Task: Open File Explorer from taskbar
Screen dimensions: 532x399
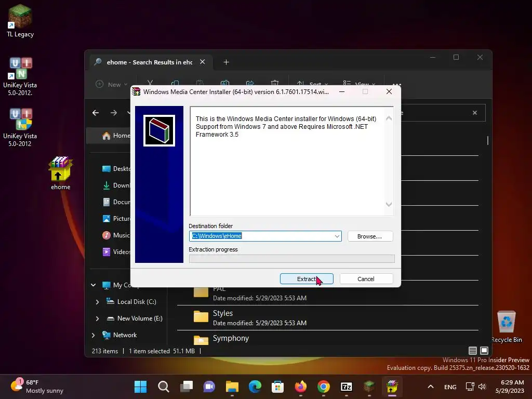Action: coord(232,387)
